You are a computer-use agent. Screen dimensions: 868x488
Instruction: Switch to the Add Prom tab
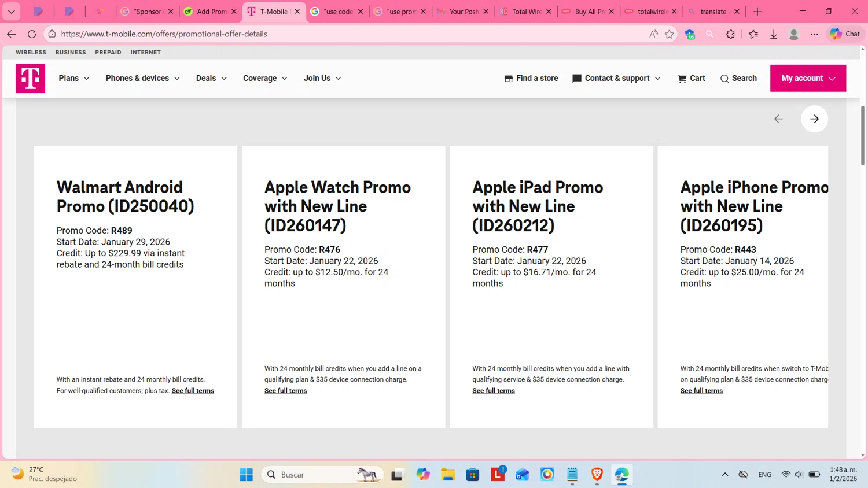tap(211, 12)
